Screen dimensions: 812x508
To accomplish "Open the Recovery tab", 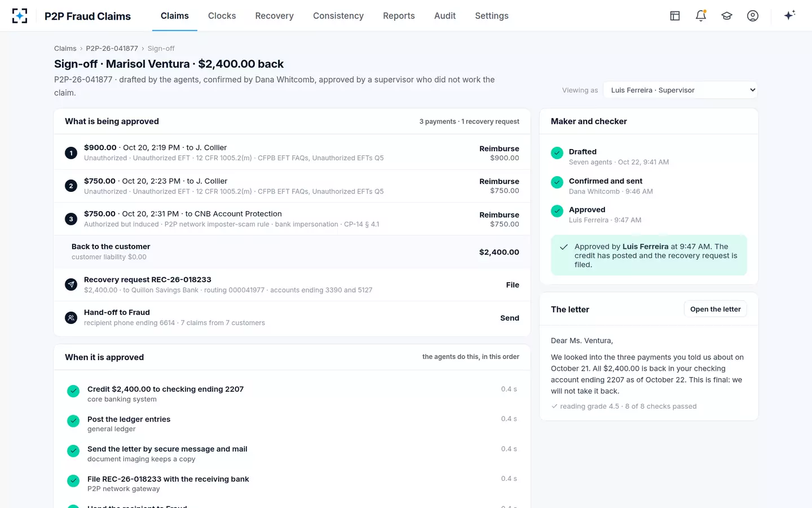I will (275, 16).
